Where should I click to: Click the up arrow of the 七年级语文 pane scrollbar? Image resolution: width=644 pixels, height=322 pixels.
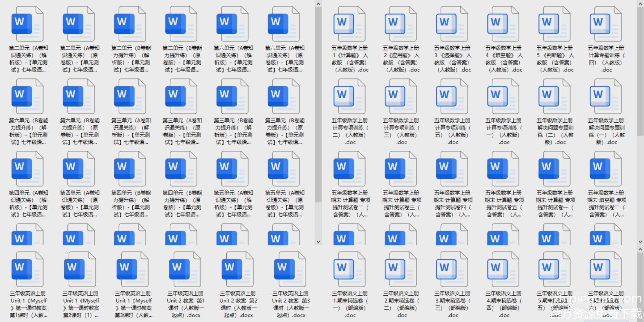click(x=318, y=4)
